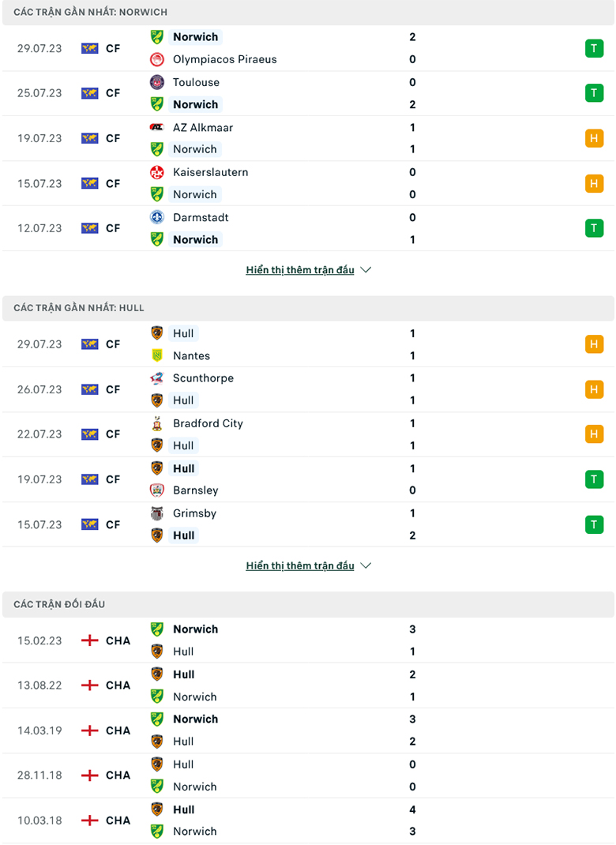Image resolution: width=616 pixels, height=845 pixels.
Task: Click the Nantes club crest icon
Action: 156,355
